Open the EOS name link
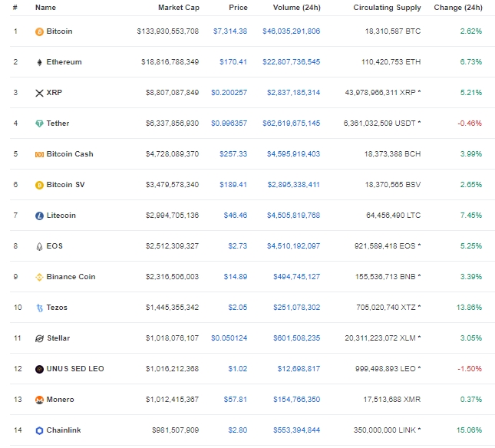495x448 pixels. (x=54, y=245)
